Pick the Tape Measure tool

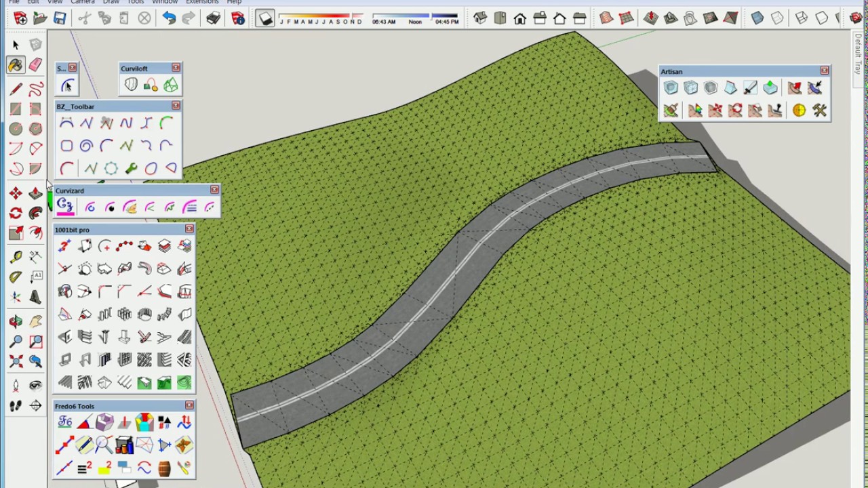tap(16, 257)
